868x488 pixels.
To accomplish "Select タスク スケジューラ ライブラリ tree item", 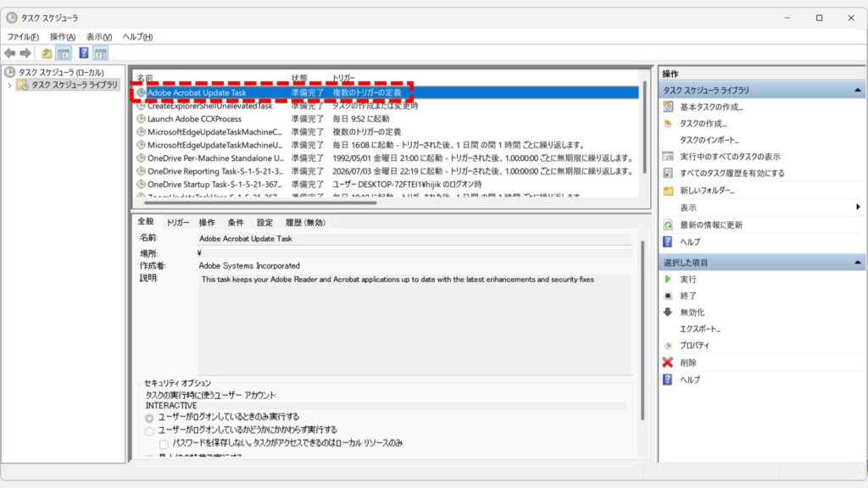I will (x=75, y=86).
